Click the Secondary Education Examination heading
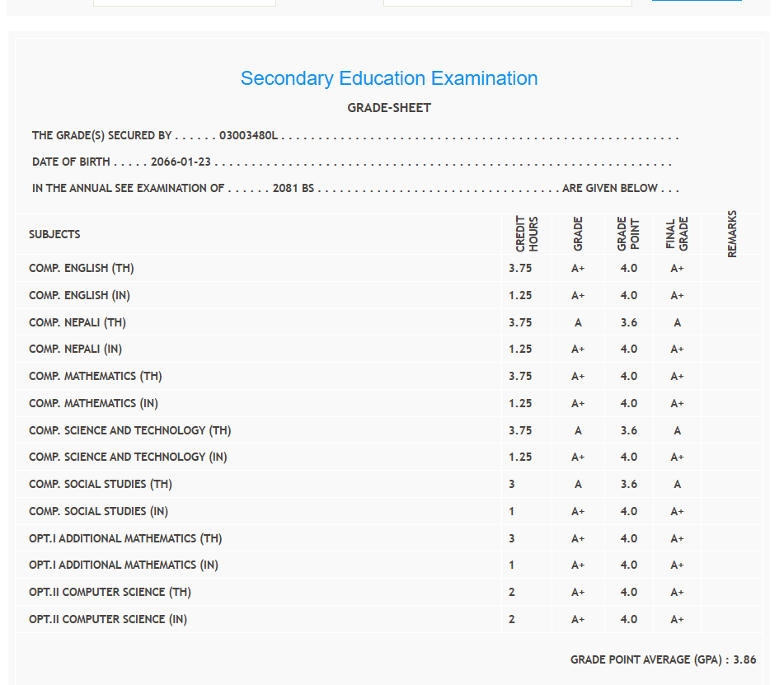 [389, 78]
